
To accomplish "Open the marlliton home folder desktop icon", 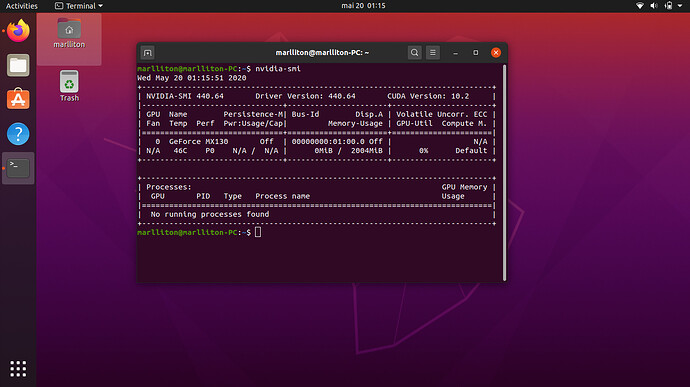I will pos(69,33).
